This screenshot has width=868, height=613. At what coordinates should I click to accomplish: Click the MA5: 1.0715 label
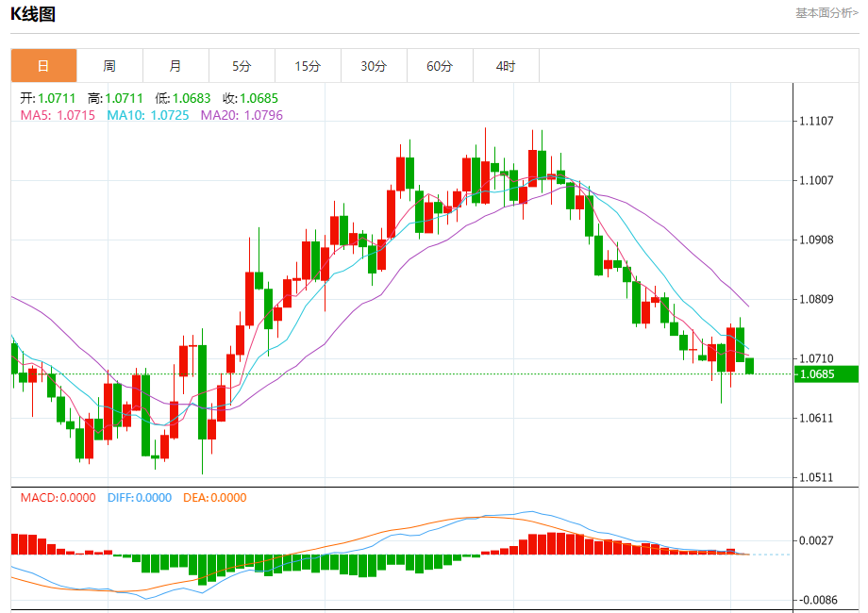point(58,115)
